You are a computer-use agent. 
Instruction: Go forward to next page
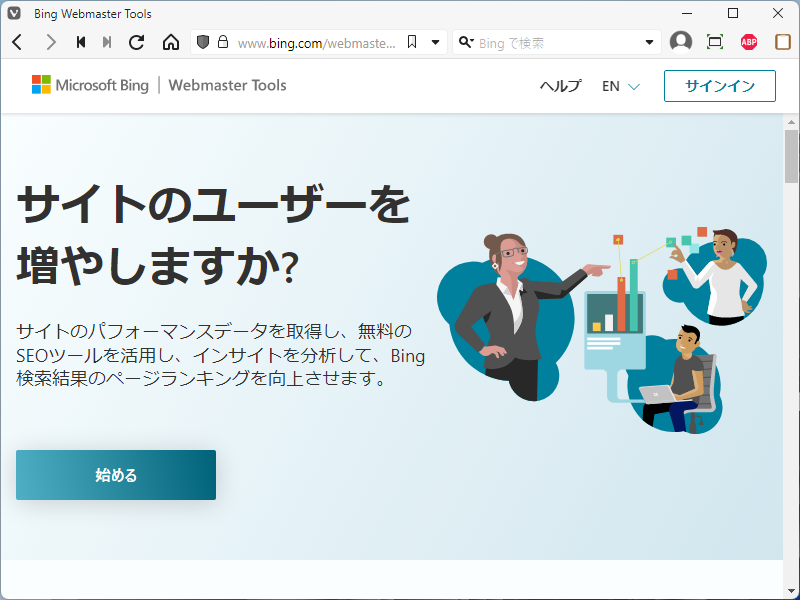tap(51, 42)
